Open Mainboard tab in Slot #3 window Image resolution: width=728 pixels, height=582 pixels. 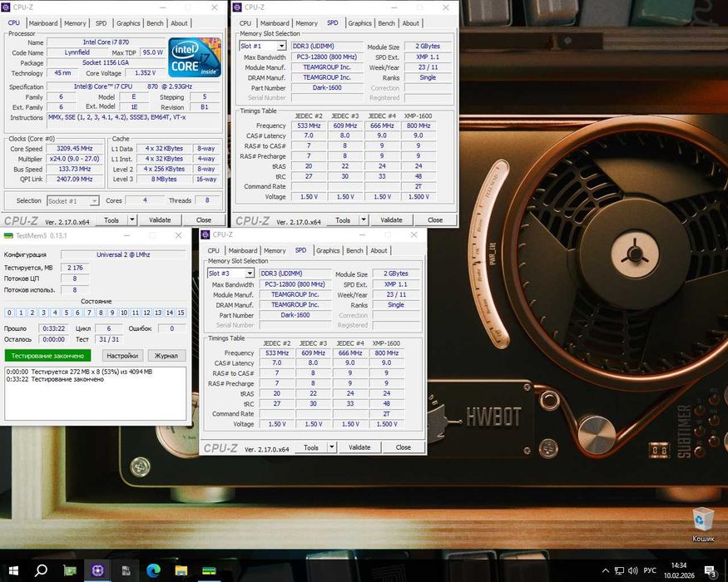[242, 250]
